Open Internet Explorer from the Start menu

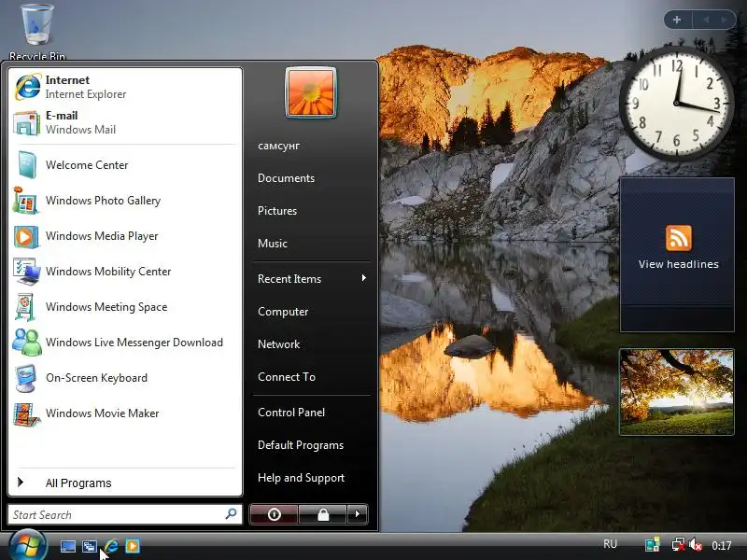(125, 87)
